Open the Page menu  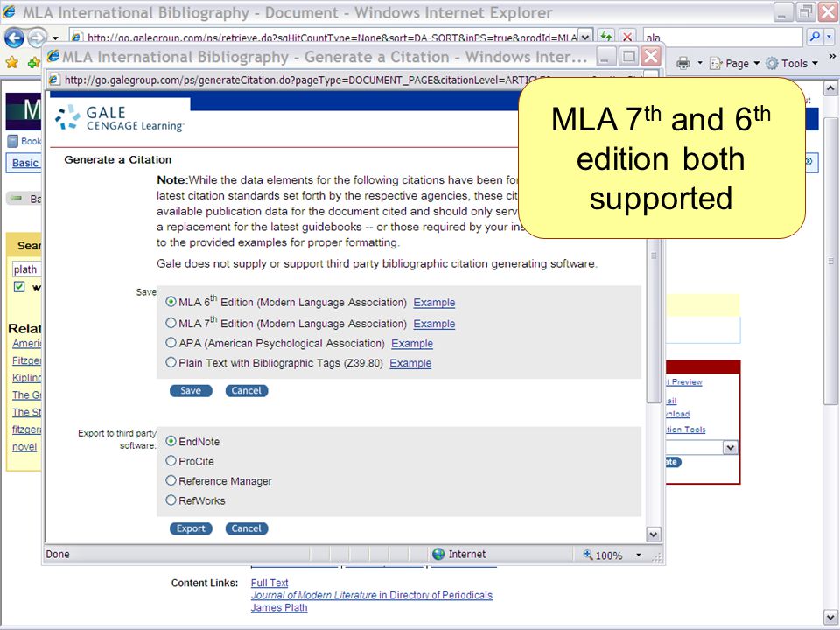(x=734, y=63)
